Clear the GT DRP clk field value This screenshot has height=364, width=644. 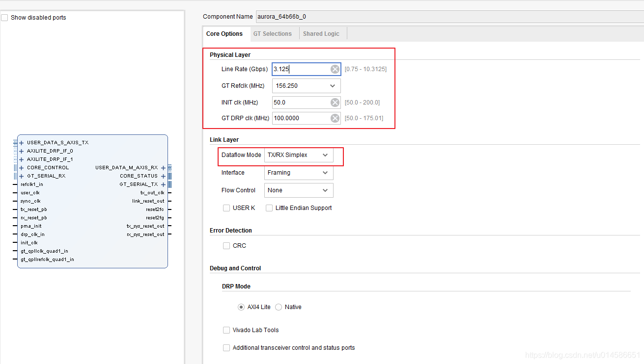tap(335, 118)
